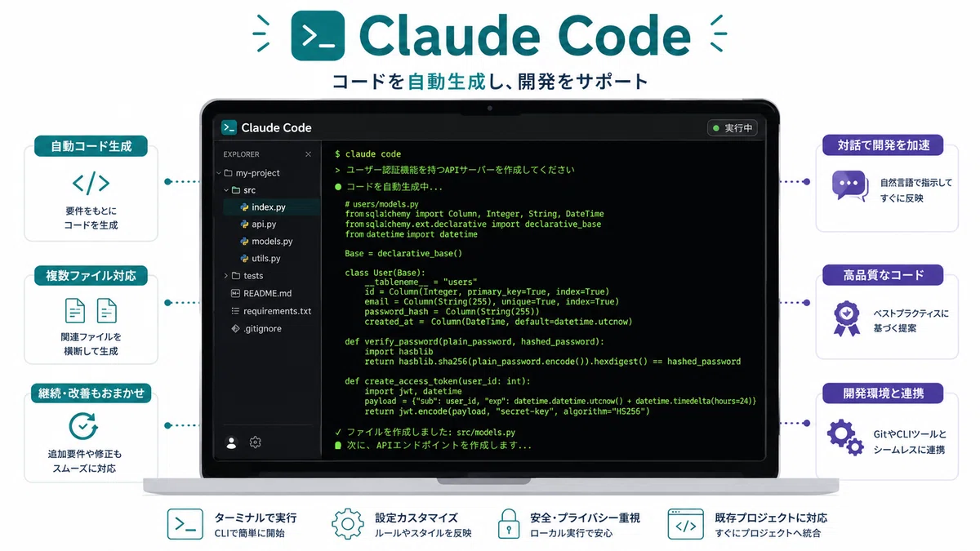The width and height of the screenshot is (980, 551).
Task: Close the EXPLORER panel with the X
Action: coord(308,154)
